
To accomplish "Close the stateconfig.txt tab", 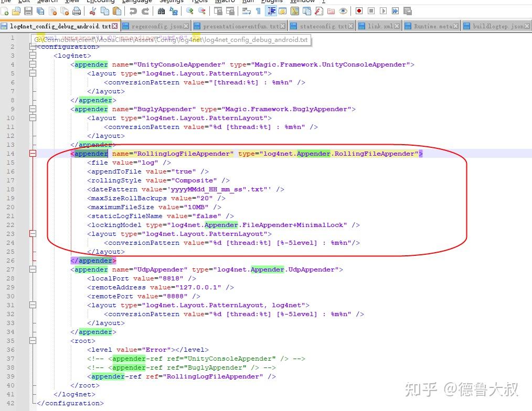I will [x=350, y=26].
